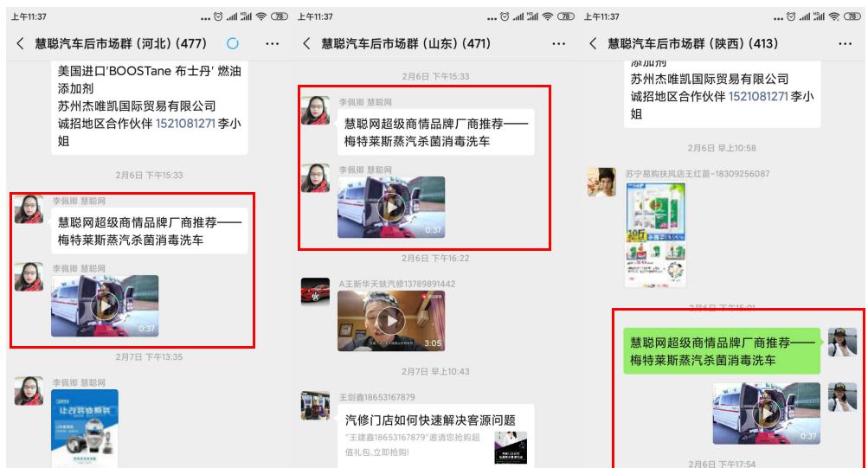Open group title 慧聪汽车后市场群 (山东) (471)
Image resolution: width=868 pixels, height=468 pixels.
coord(406,44)
